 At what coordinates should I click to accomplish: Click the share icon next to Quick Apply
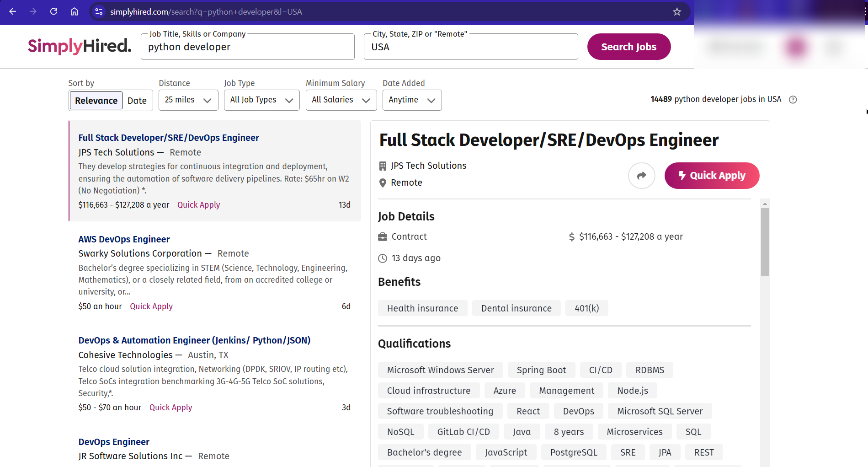coord(641,176)
